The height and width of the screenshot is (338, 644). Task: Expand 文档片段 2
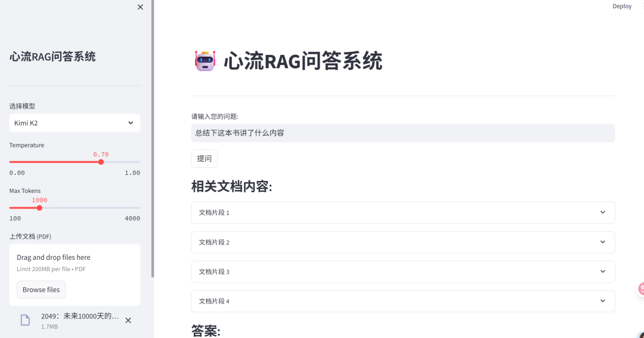click(403, 242)
